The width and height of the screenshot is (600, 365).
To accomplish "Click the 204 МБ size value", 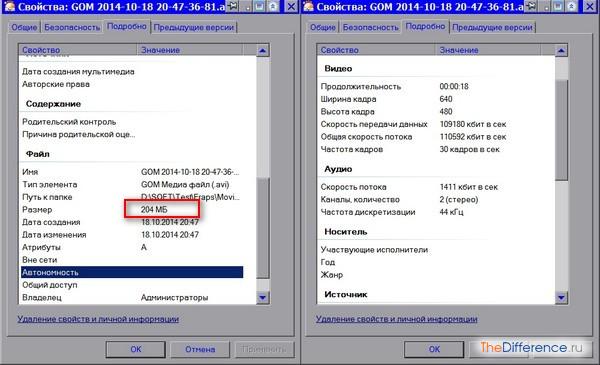I will (154, 210).
